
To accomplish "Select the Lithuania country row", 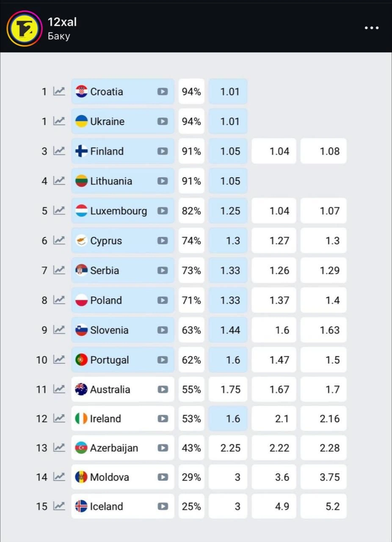I will tap(111, 181).
